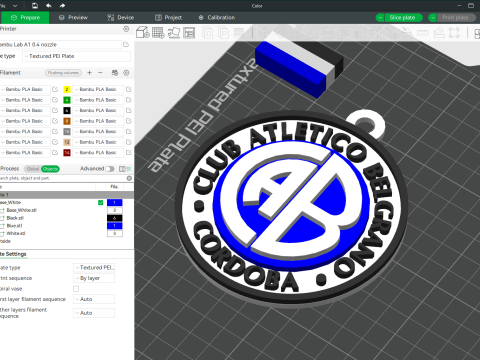Expand the Print plate options arrow
The height and width of the screenshot is (360, 480).
coord(432,18)
